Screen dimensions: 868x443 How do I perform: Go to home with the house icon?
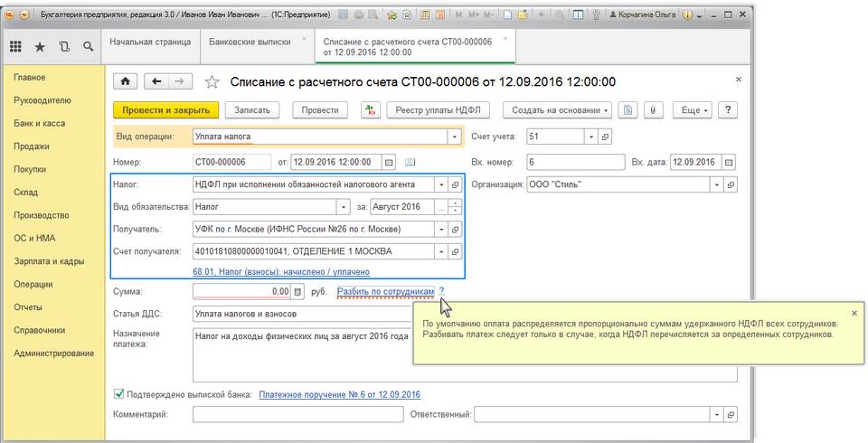[x=125, y=81]
